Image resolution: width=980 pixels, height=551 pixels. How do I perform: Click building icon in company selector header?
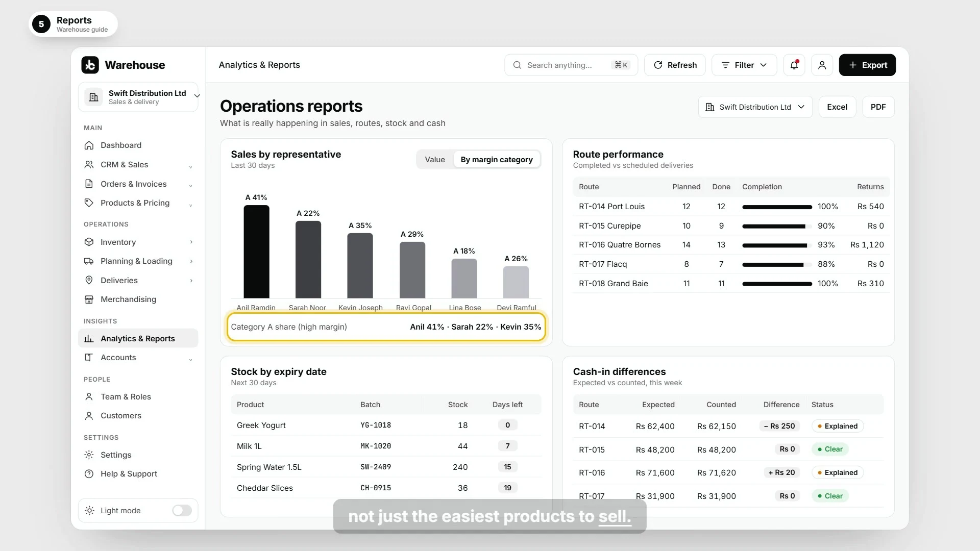[709, 107]
